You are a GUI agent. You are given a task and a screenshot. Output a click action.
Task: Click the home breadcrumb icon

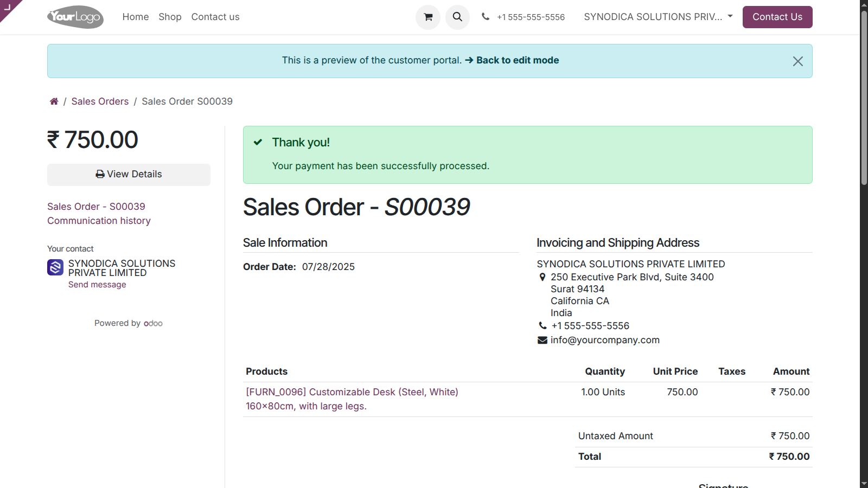(54, 101)
